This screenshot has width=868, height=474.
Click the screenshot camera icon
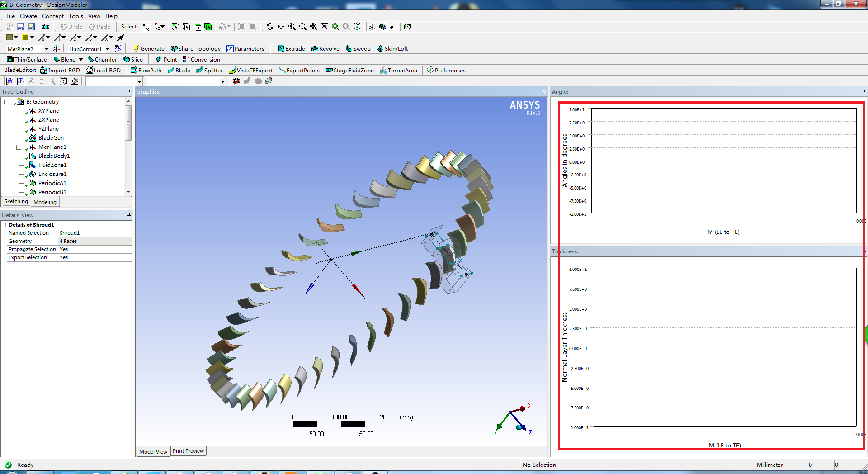(46, 27)
